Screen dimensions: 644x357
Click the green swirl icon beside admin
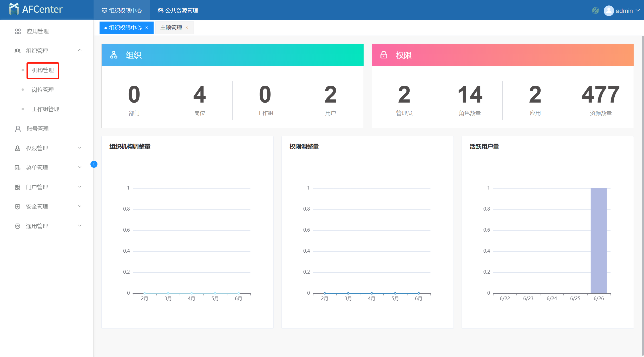click(595, 11)
